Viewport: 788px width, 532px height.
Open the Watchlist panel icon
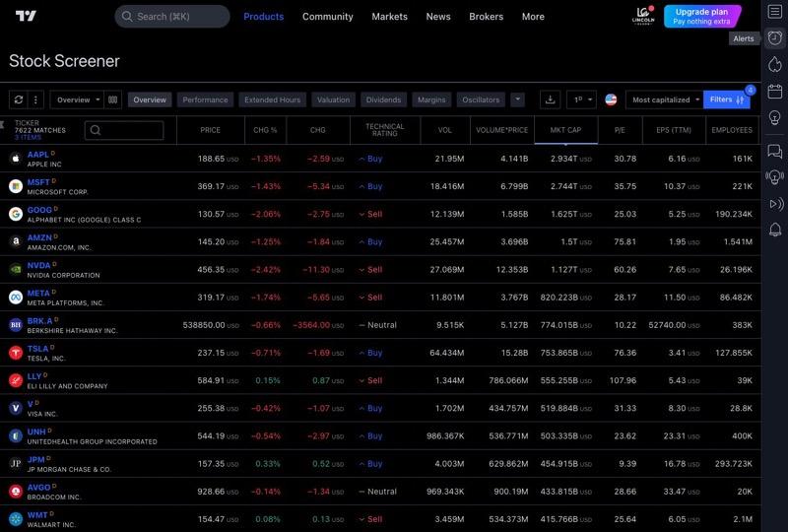(x=775, y=11)
